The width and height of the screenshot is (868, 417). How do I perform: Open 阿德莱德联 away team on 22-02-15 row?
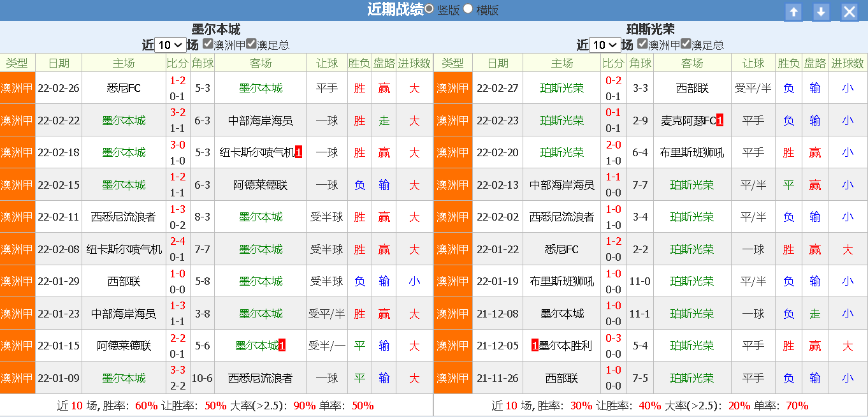(x=261, y=185)
